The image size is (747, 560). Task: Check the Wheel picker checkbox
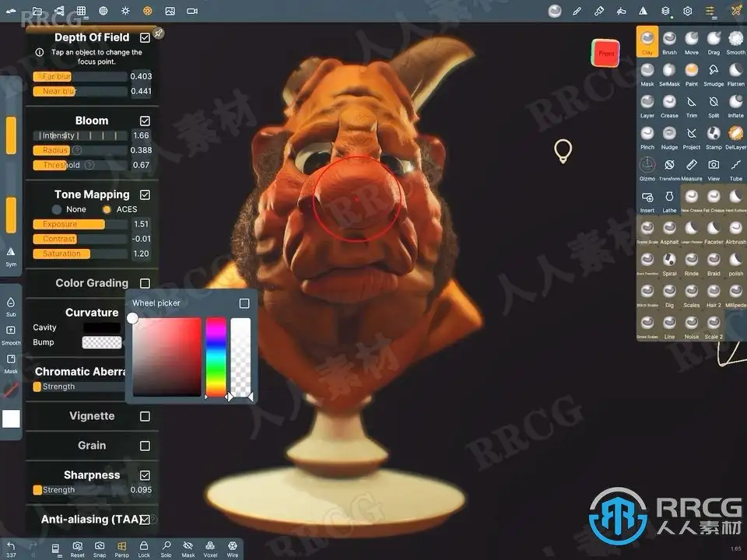click(x=244, y=303)
